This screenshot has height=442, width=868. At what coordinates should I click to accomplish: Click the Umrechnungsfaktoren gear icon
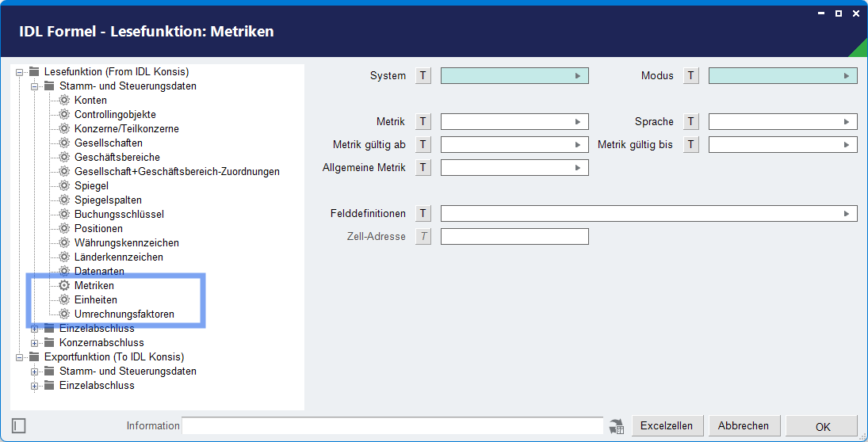[65, 314]
